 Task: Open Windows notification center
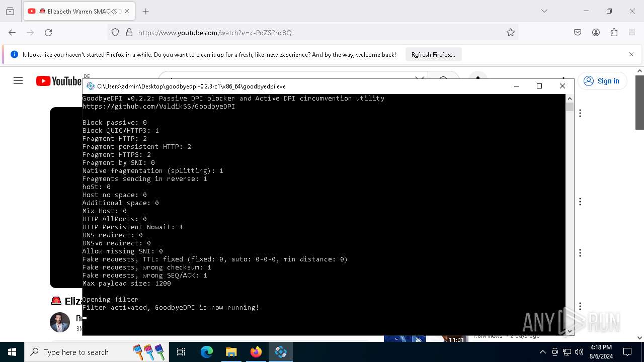click(627, 352)
